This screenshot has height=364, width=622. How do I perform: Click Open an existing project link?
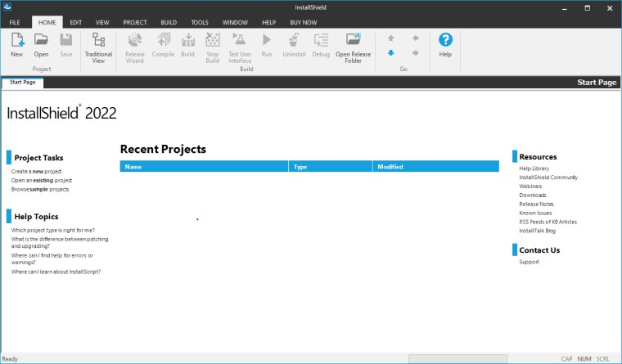[42, 181]
